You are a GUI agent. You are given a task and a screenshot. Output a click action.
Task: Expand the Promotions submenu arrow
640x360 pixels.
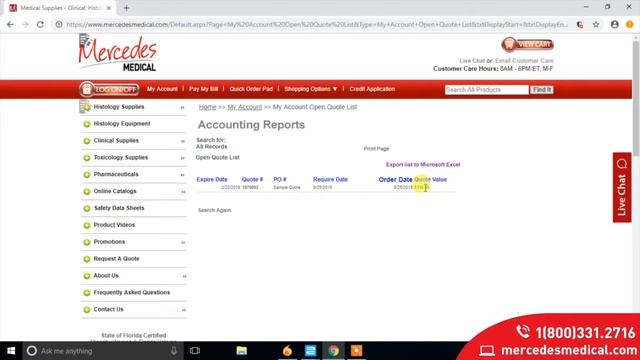click(183, 242)
